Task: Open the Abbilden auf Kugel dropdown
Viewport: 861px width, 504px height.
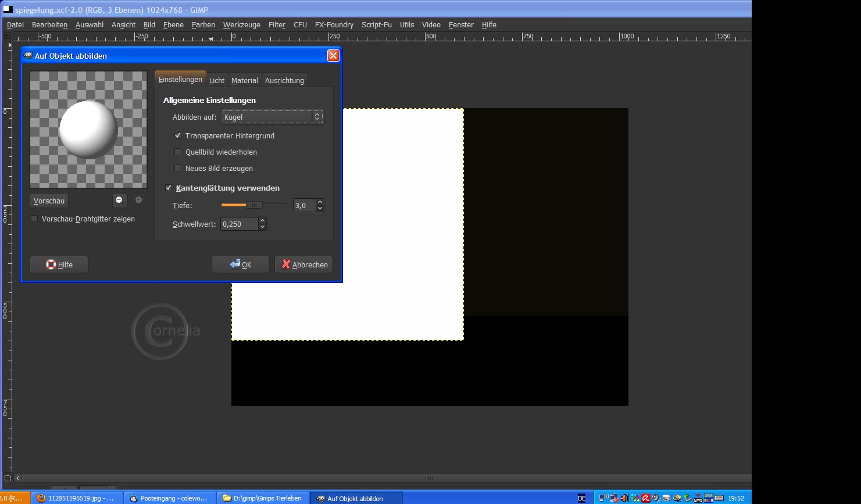Action: tap(272, 117)
